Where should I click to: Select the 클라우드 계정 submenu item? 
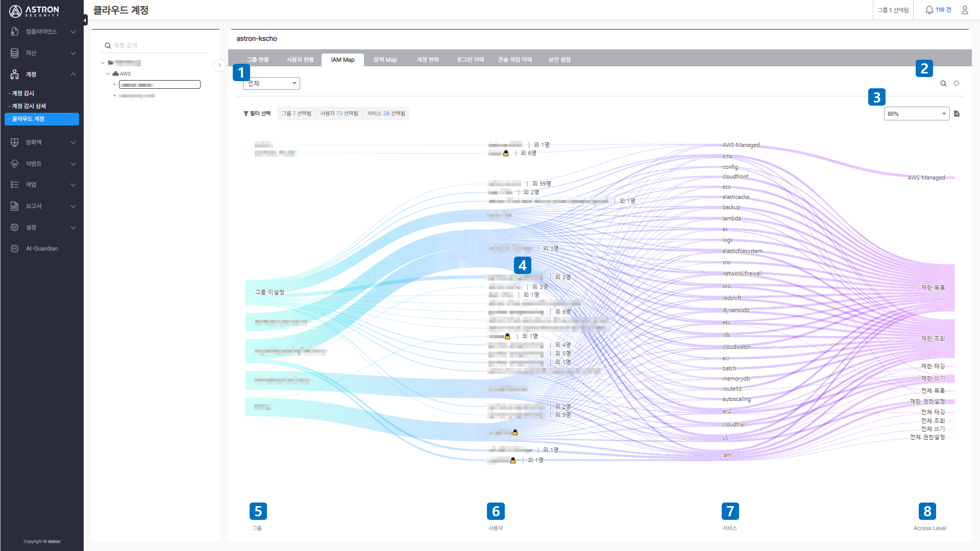click(42, 119)
